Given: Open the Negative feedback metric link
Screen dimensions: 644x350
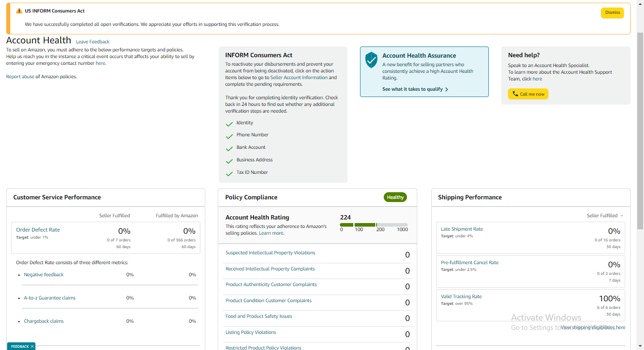Looking at the screenshot, I should (44, 274).
